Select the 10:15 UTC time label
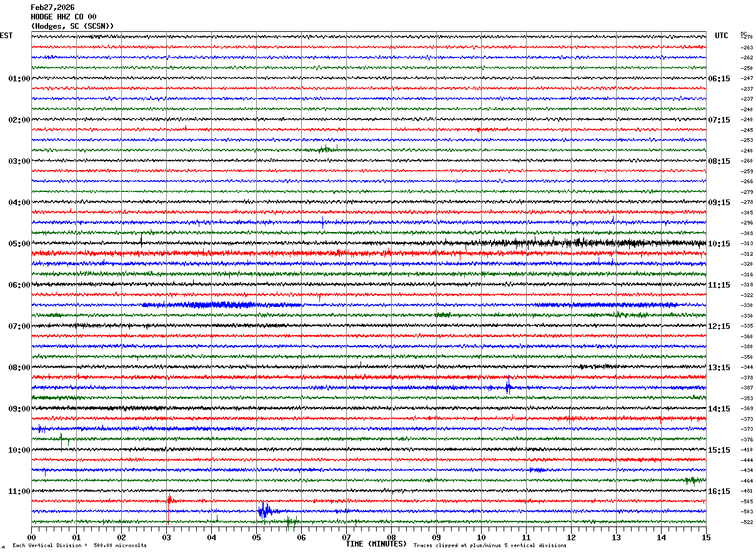Viewport: 756px width, 554px height. pyautogui.click(x=719, y=244)
